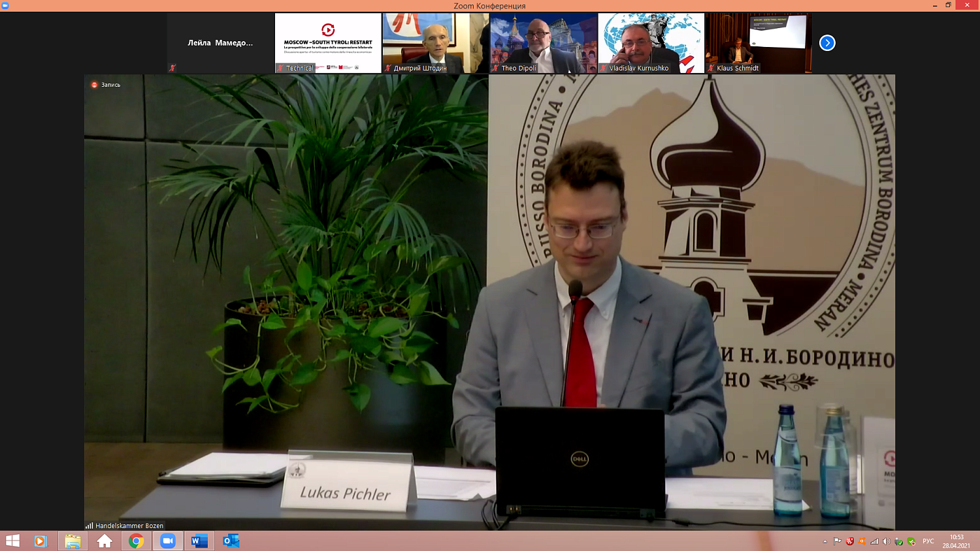Click the muted mic icon next to Theo Dipoli
The width and height of the screenshot is (980, 551).
(495, 68)
